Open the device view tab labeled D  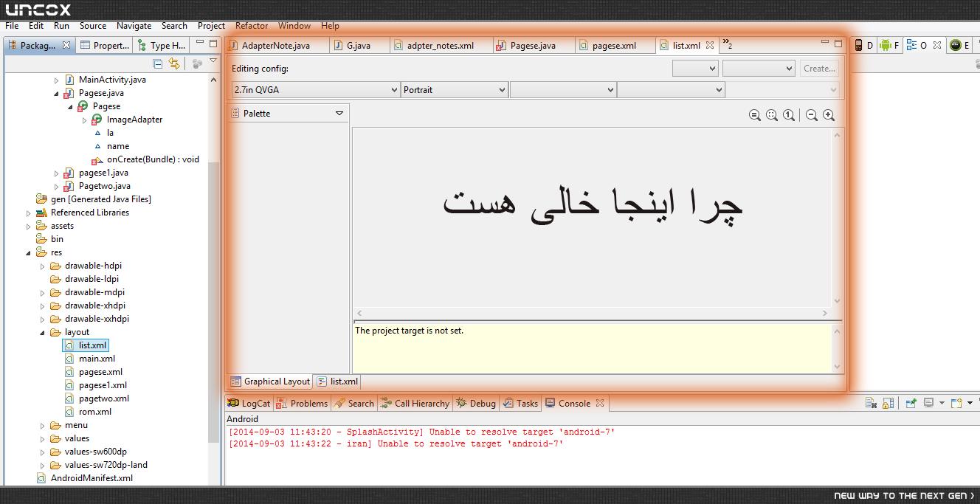point(863,46)
